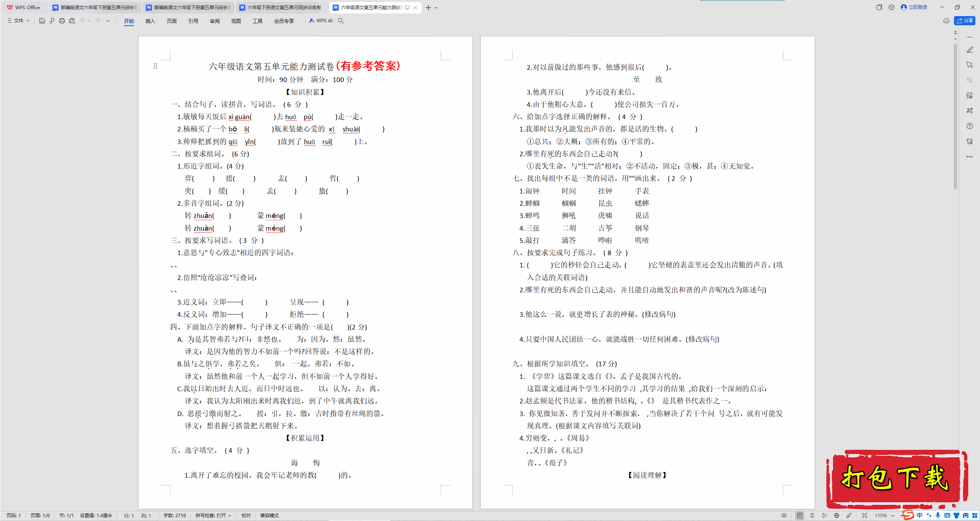The image size is (980, 521).
Task: Click the 打包下载 red download banner
Action: [x=897, y=479]
